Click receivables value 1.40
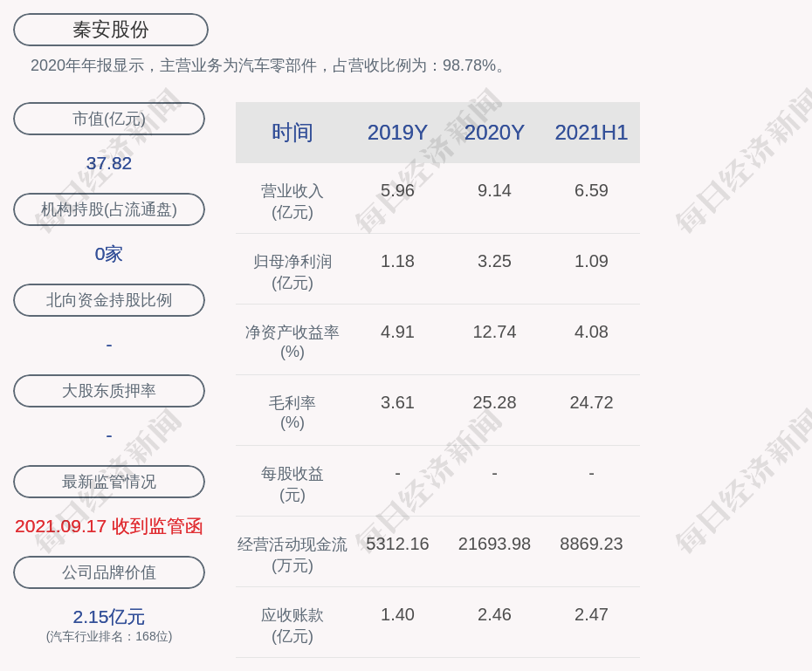Screen dimensions: 812x671 (397, 614)
